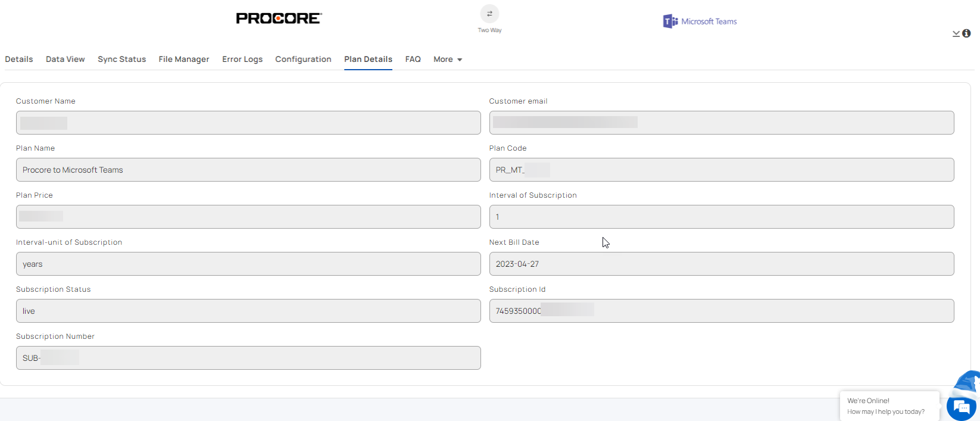Click the Microsoft Teams logo
Image resolution: width=980 pixels, height=421 pixels.
pyautogui.click(x=700, y=21)
